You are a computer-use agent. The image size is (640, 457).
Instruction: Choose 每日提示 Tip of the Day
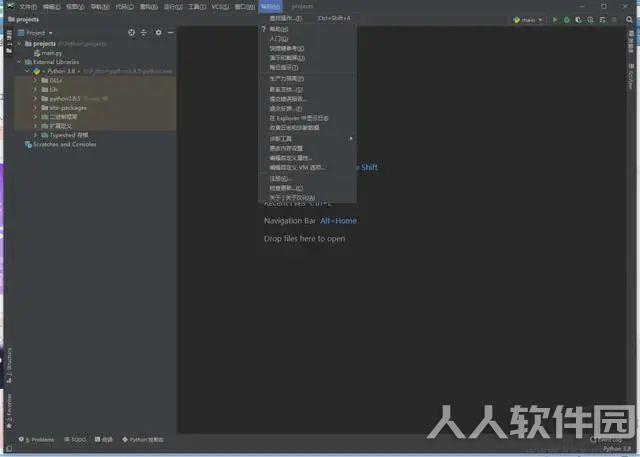[307, 67]
